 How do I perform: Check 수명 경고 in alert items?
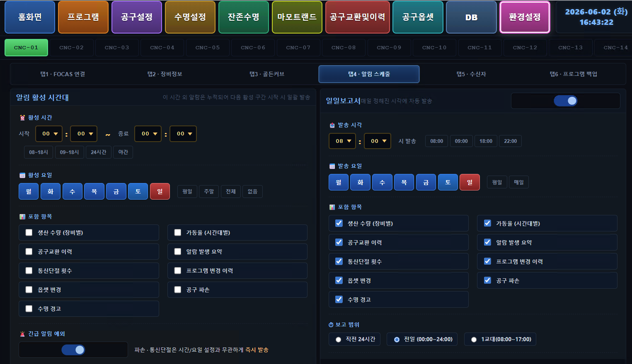[x=29, y=309]
